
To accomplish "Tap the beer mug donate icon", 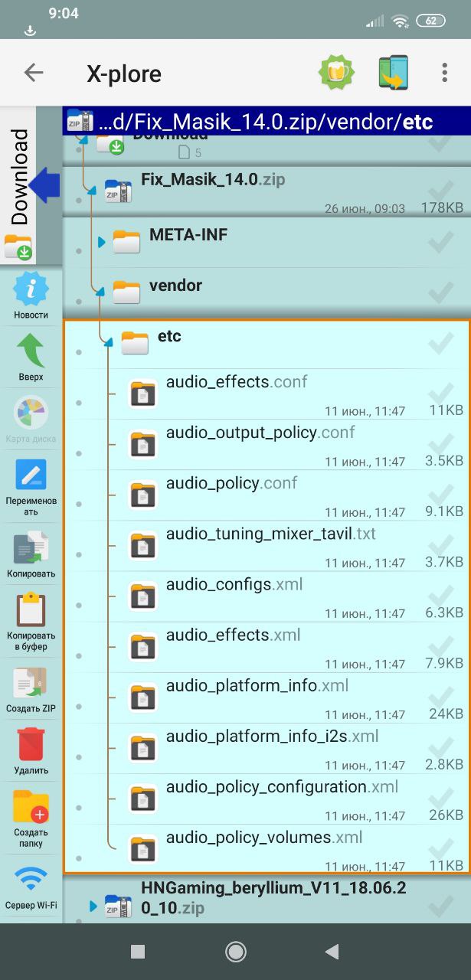I will (336, 73).
